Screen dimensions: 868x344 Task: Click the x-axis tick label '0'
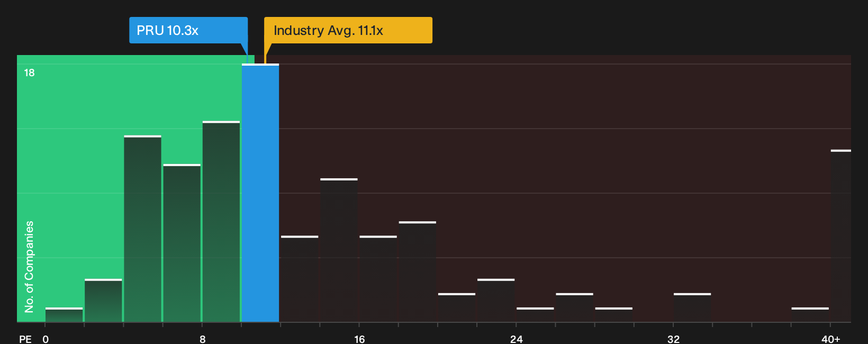[46, 339]
